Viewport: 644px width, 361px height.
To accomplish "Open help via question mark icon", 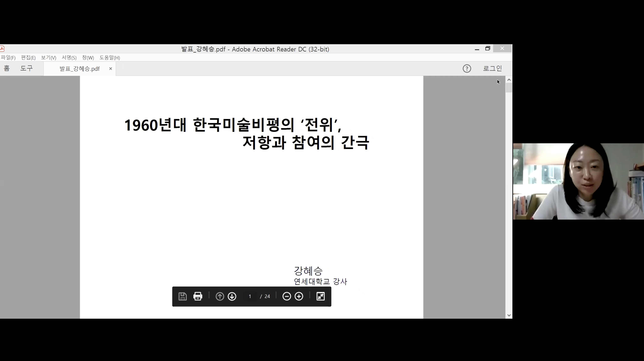I will [x=467, y=69].
